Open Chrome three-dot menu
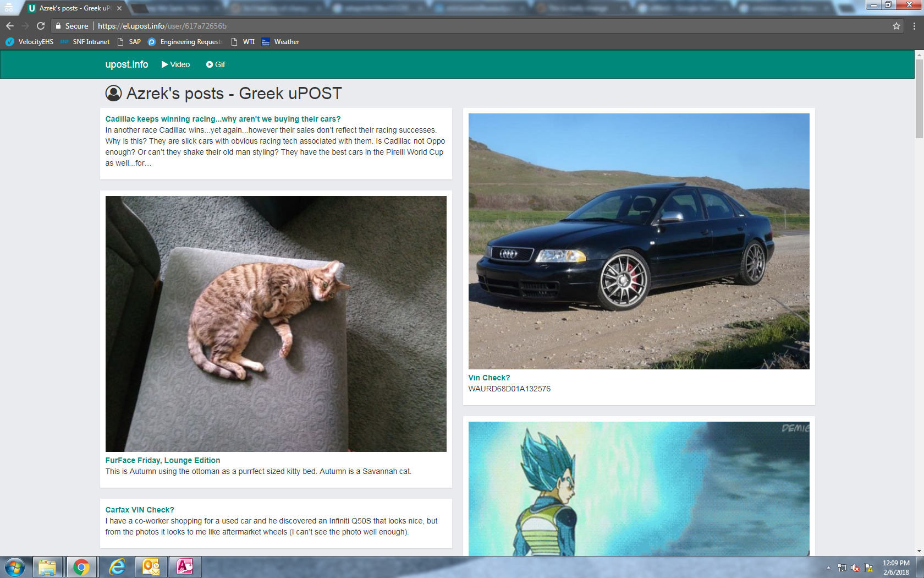 (x=914, y=26)
